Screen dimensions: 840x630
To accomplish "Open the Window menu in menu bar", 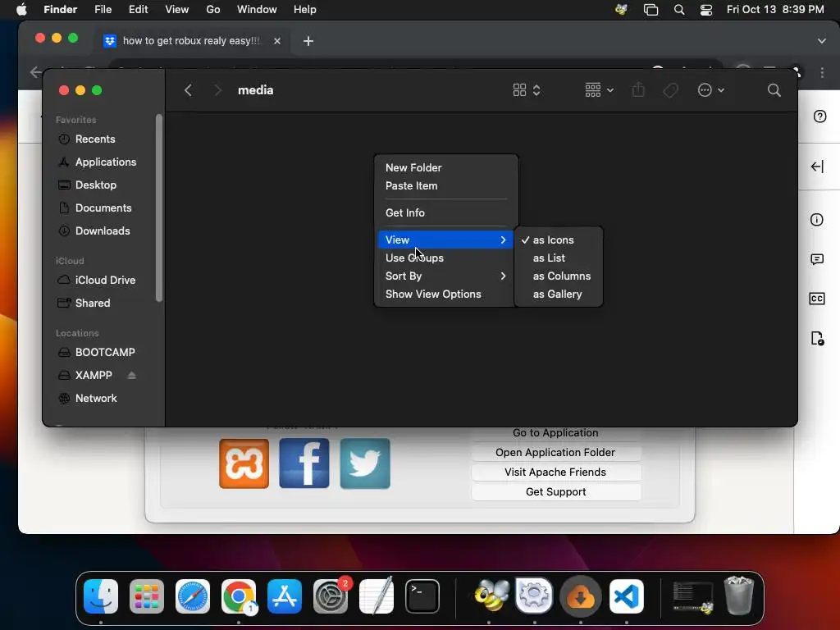I will 257,9.
